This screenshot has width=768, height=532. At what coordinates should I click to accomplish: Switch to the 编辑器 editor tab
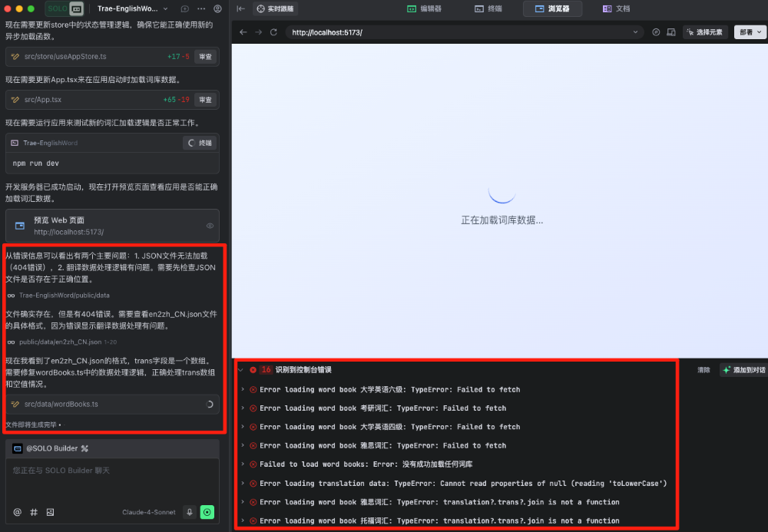(x=424, y=8)
